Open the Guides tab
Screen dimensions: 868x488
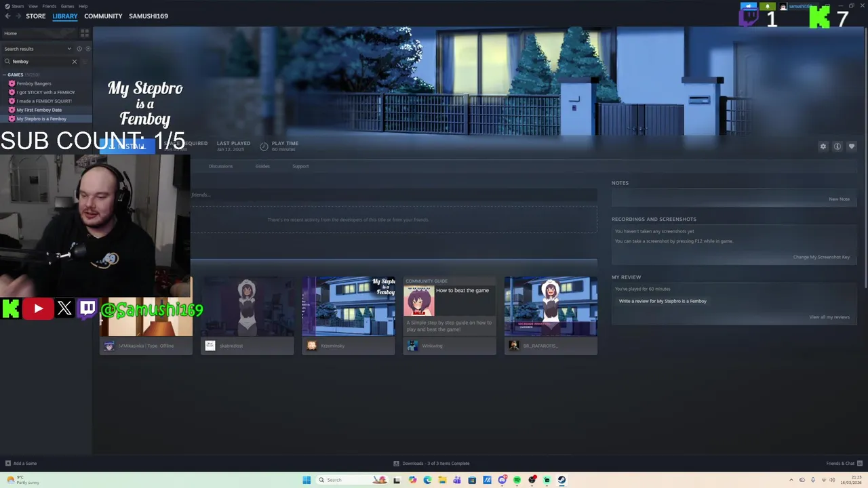pyautogui.click(x=262, y=166)
